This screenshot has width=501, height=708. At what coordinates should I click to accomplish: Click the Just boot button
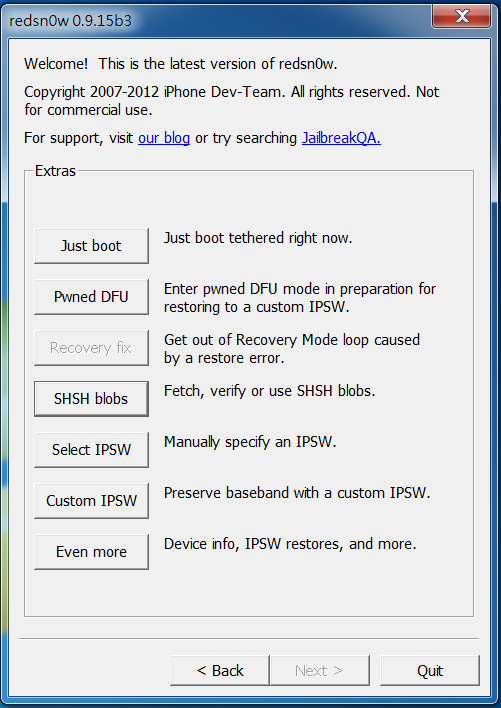tap(91, 246)
